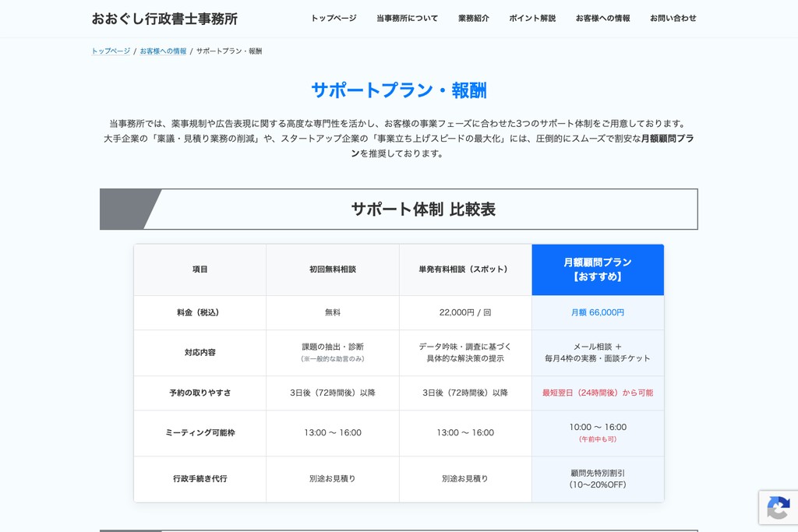This screenshot has width=798, height=532.
Task: Open the トップページ navigation item
Action: [x=334, y=19]
